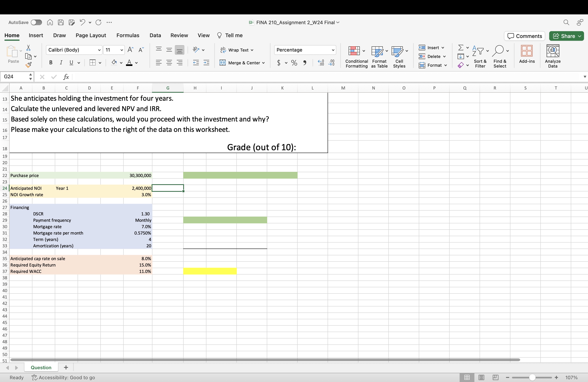Click the AutoSum icon

pos(461,47)
